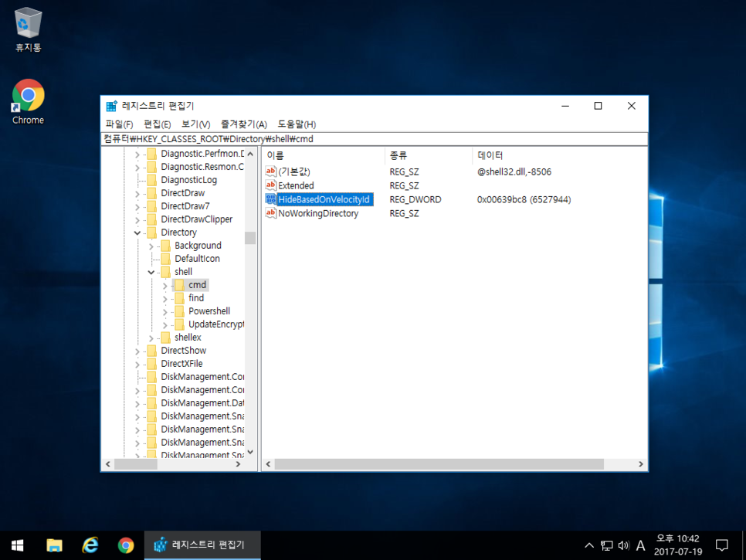
Task: Open the Windows Start menu
Action: point(18,545)
